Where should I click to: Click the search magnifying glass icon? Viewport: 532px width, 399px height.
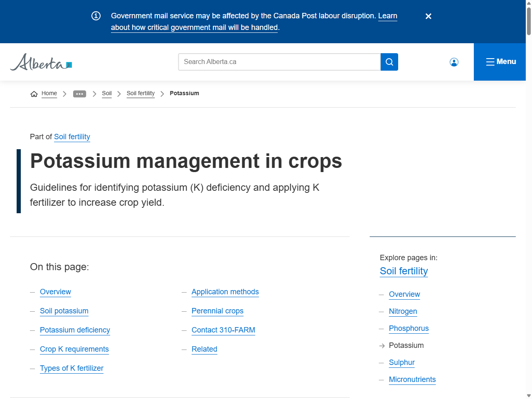(389, 62)
